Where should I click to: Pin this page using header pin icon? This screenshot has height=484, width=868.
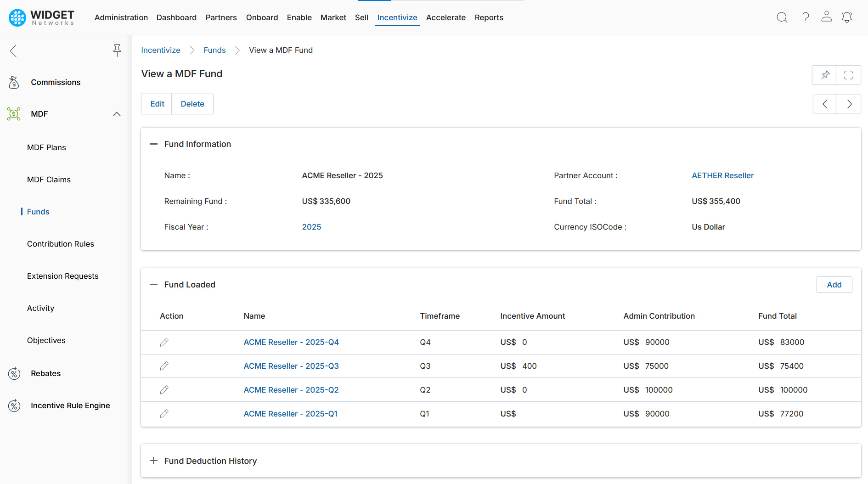click(825, 75)
